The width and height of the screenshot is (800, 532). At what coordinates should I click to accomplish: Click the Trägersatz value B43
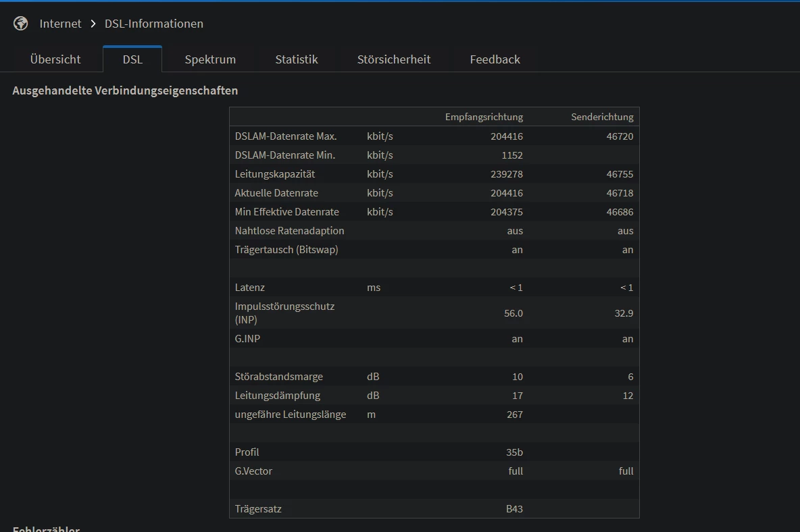(514, 509)
